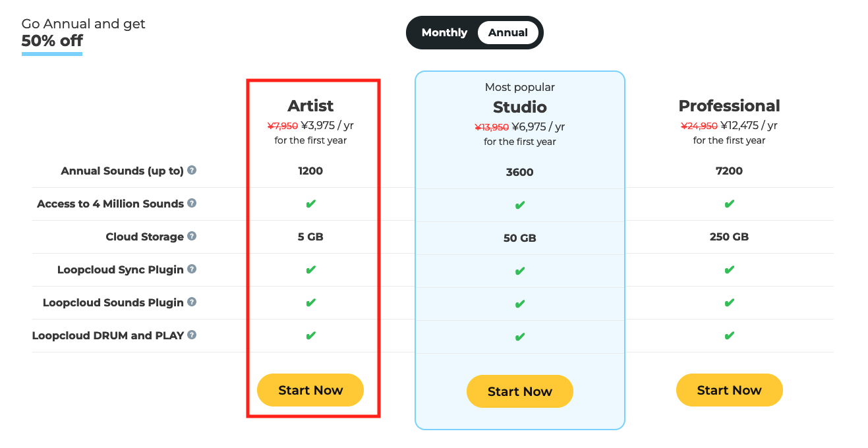This screenshot has width=868, height=448.
Task: Click the Studio 50 GB storage value
Action: pos(519,238)
